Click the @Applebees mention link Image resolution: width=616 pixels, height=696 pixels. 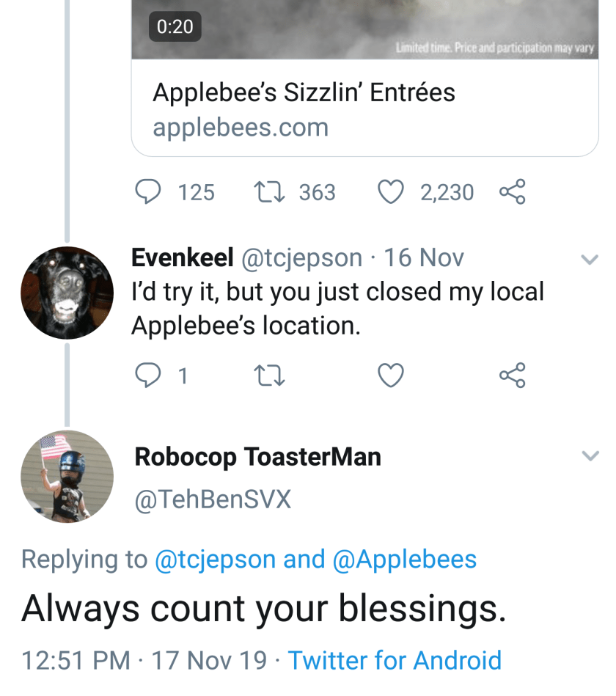click(404, 560)
